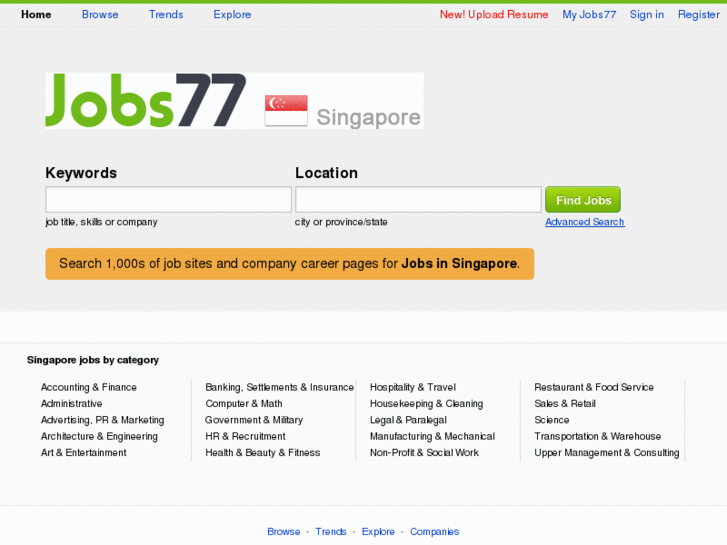
Task: Click the 'Singapore jobs by category' heading
Action: click(x=93, y=360)
